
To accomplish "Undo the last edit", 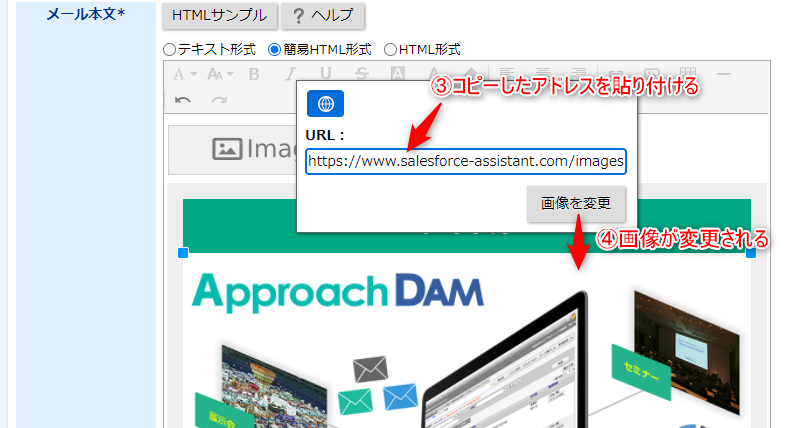I will pos(183,100).
